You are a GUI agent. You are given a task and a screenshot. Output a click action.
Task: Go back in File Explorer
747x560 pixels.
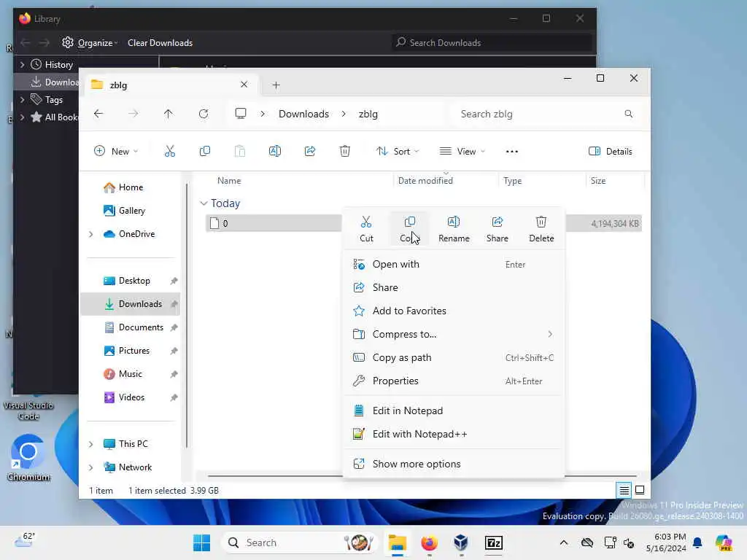coord(98,114)
